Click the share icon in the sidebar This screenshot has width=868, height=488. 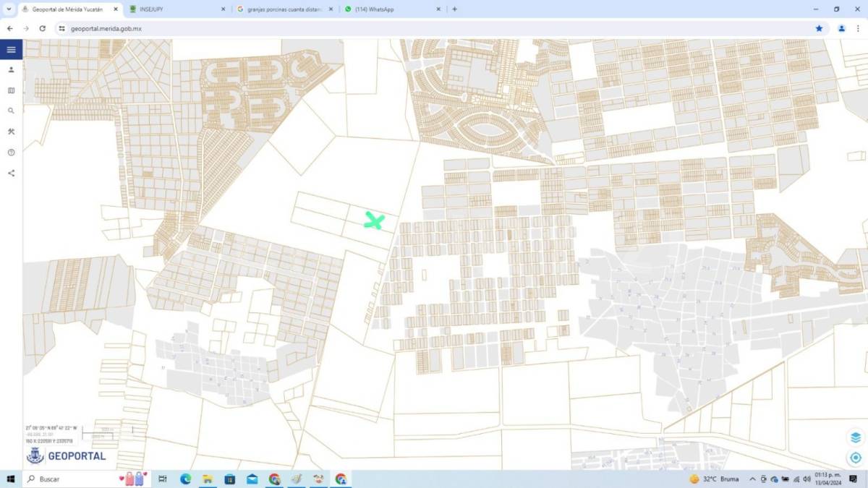click(x=11, y=173)
